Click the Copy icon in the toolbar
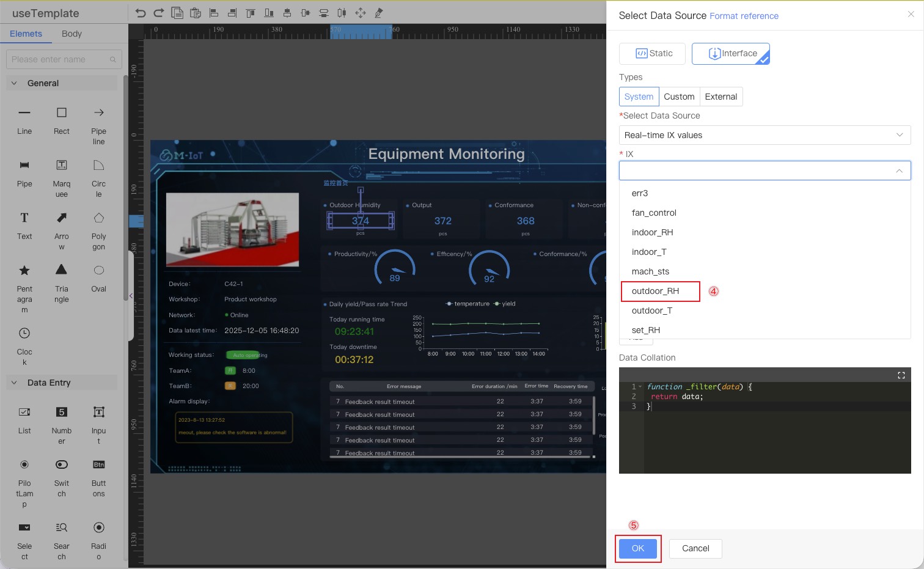The image size is (924, 569). coord(177,12)
